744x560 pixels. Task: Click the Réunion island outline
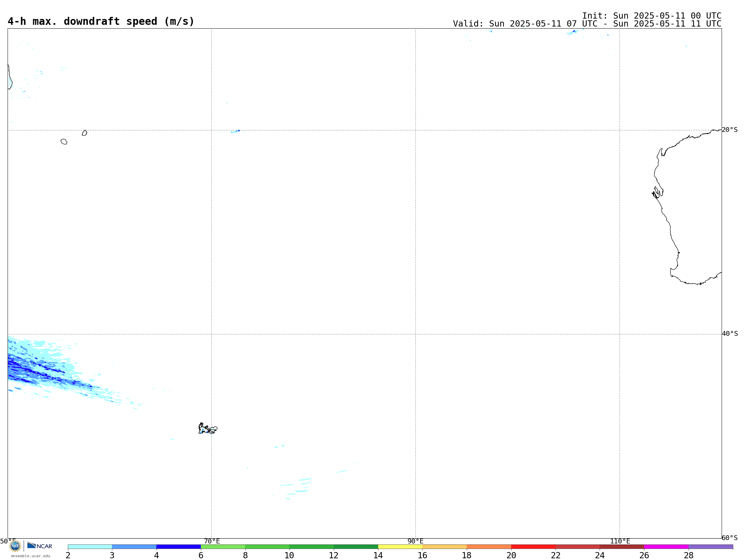click(64, 142)
